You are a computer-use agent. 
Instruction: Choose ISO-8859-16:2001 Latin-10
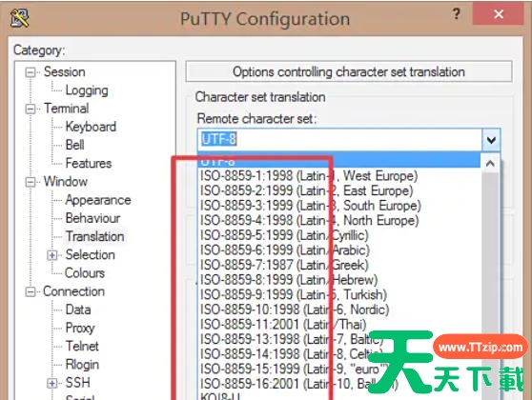tap(339, 384)
